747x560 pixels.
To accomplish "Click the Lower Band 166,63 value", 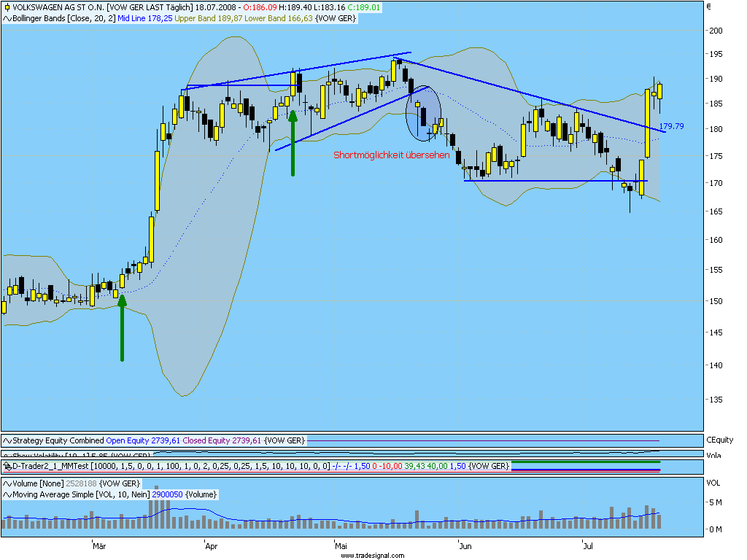I will coord(279,18).
